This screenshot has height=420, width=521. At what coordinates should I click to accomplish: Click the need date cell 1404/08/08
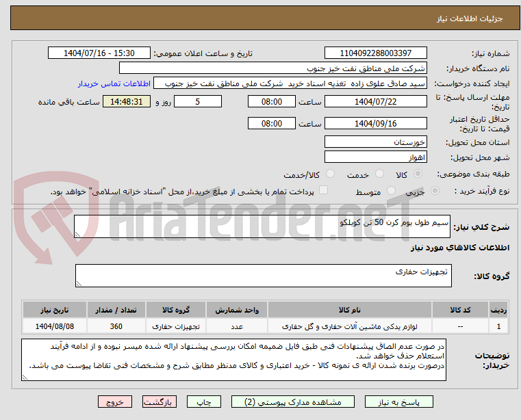(x=55, y=326)
